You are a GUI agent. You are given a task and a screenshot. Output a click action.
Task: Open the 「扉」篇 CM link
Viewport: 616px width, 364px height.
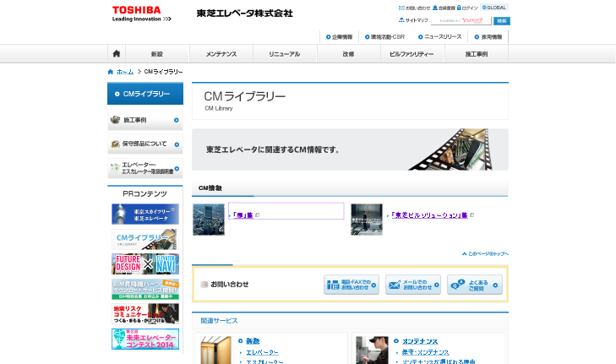point(243,215)
